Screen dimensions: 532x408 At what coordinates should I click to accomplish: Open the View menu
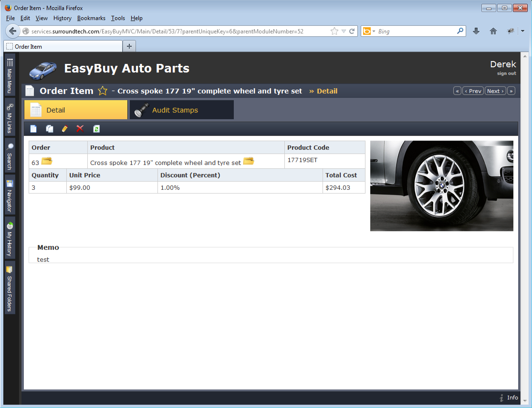point(42,18)
